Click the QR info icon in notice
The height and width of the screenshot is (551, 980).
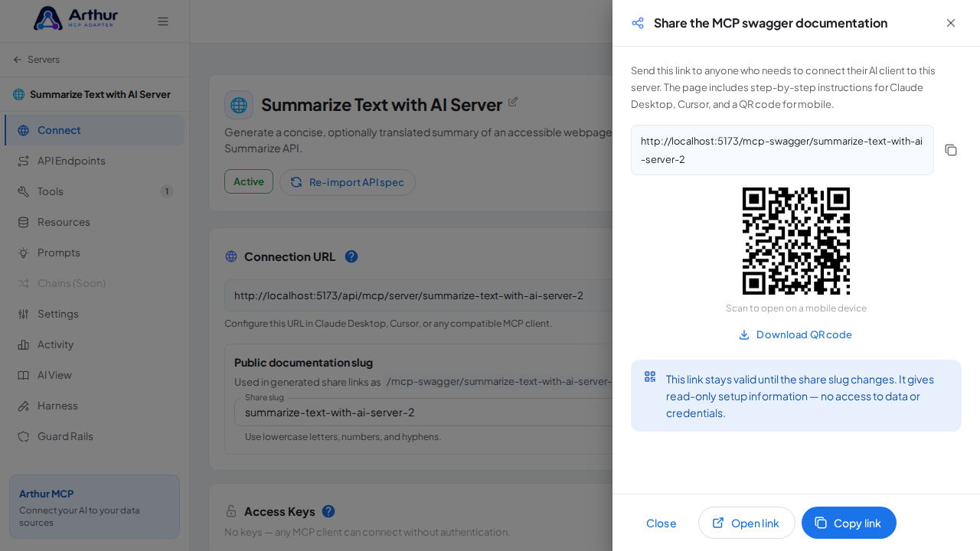pyautogui.click(x=650, y=377)
